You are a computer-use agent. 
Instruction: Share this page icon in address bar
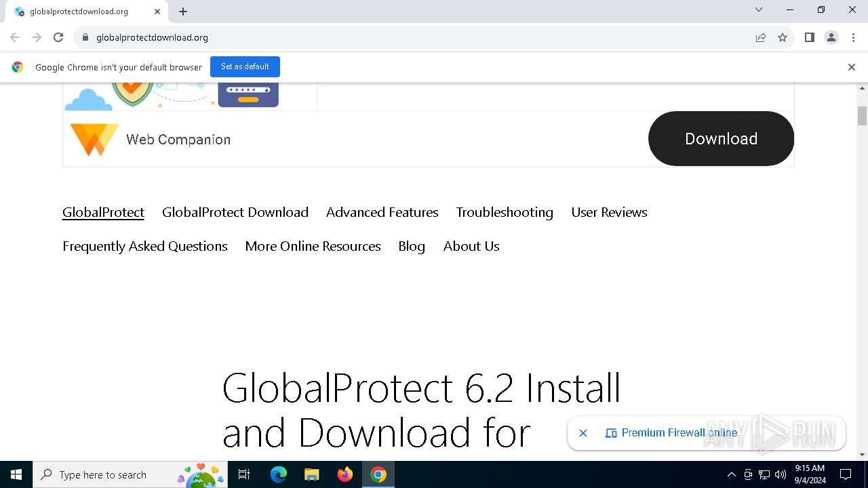click(761, 37)
